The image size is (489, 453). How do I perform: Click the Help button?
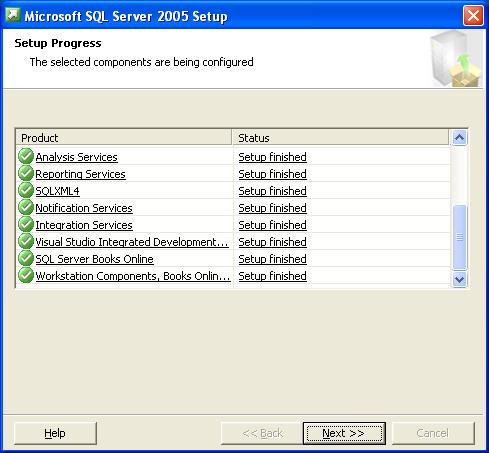55,433
